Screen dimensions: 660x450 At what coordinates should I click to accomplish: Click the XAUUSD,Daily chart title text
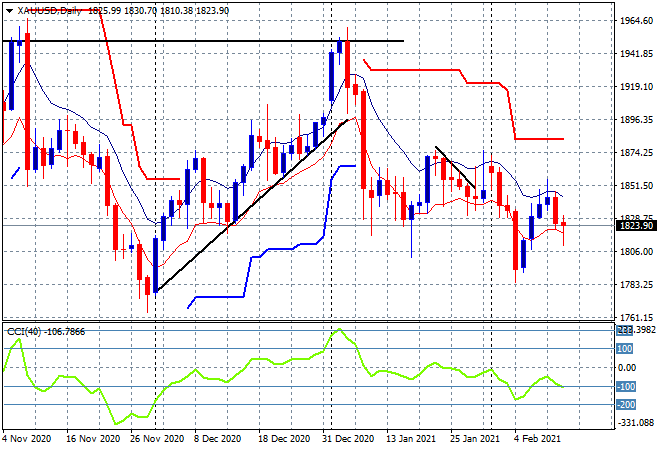[x=49, y=11]
